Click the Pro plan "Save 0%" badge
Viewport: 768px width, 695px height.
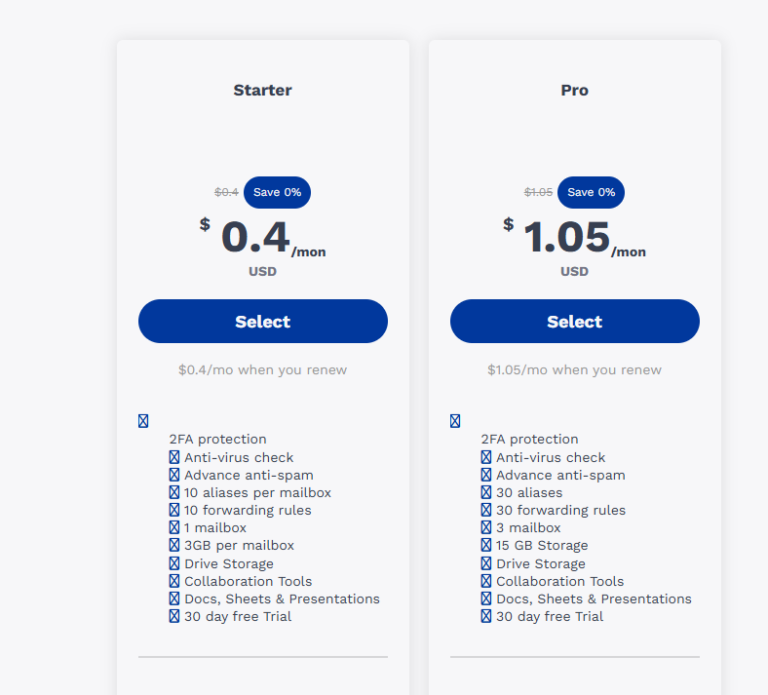coord(590,192)
